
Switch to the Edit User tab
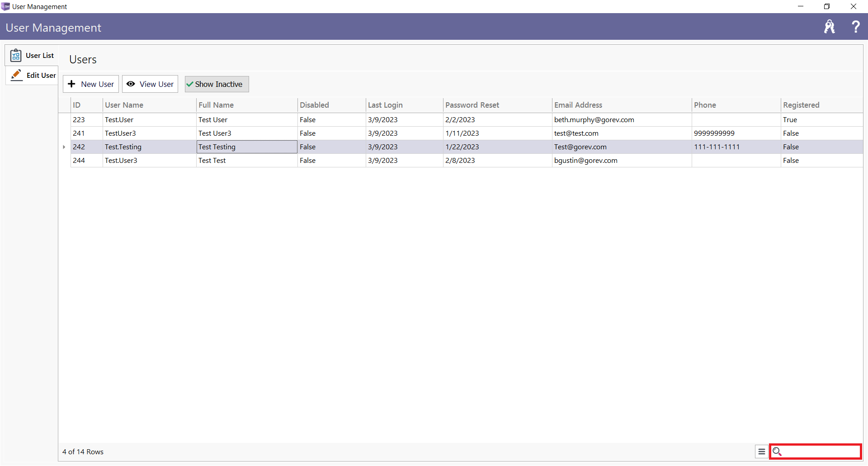(x=32, y=75)
